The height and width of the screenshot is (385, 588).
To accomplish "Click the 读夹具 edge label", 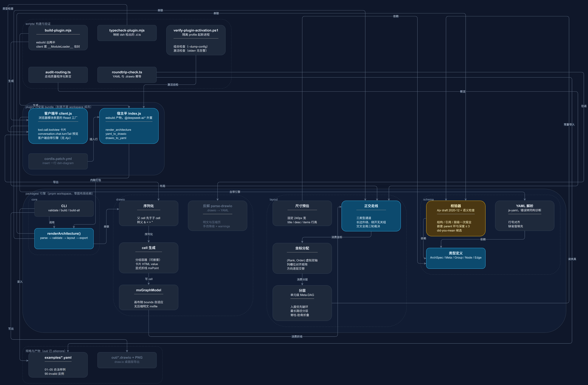I will click(572, 259).
